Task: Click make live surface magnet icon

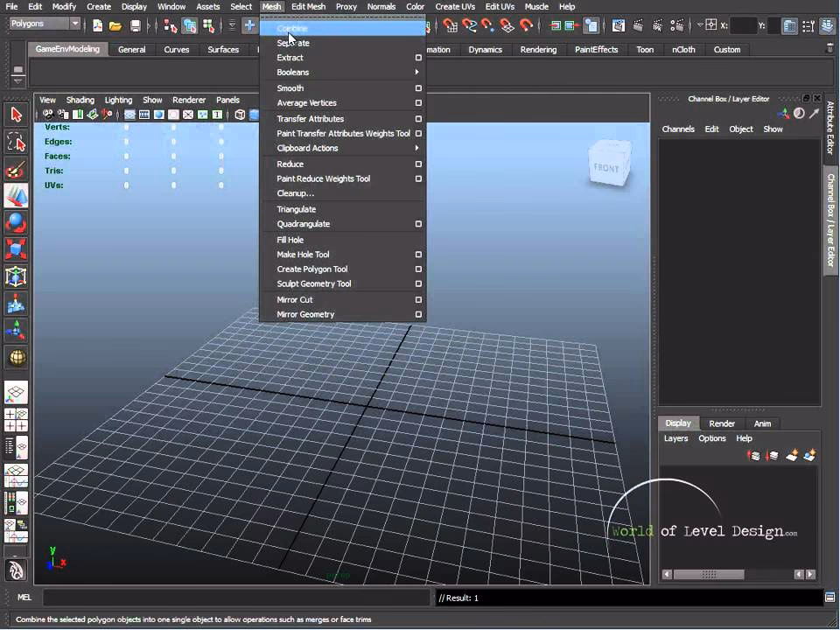Action: point(527,25)
